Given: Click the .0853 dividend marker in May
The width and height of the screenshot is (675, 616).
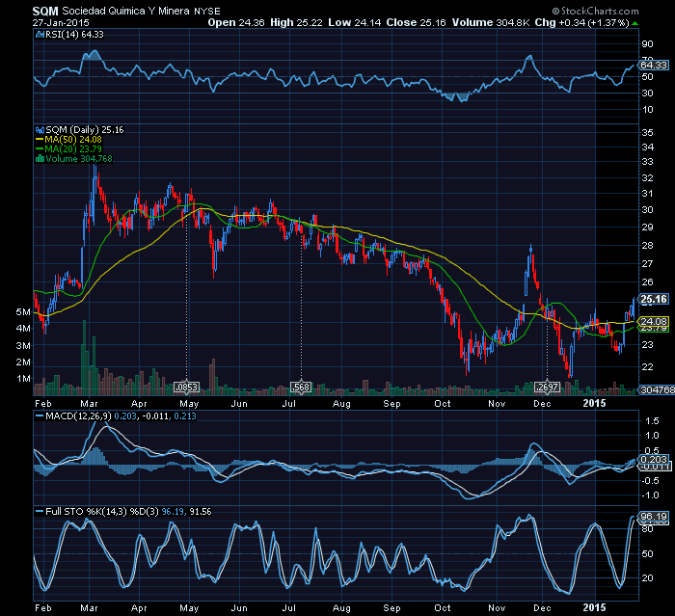Looking at the screenshot, I should coord(187,387).
